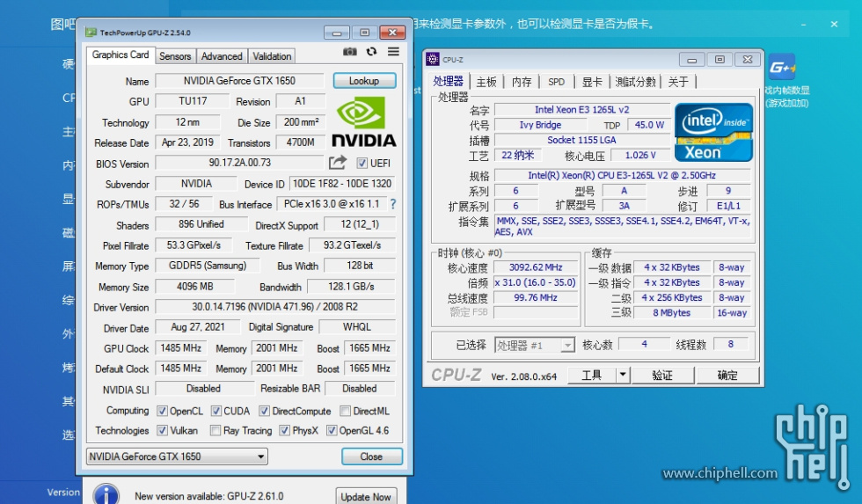Toggle the OpenCL checkbox
The image size is (862, 504).
pos(162,411)
